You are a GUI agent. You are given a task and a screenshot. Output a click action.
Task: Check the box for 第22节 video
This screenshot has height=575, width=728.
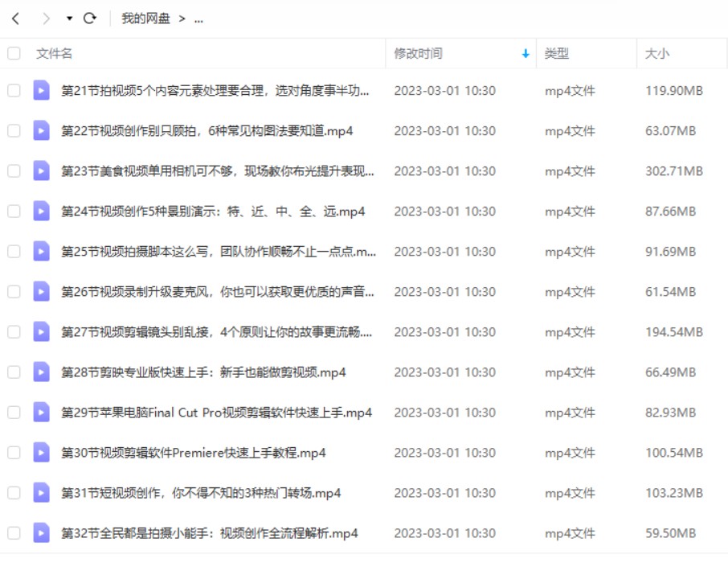(14, 130)
